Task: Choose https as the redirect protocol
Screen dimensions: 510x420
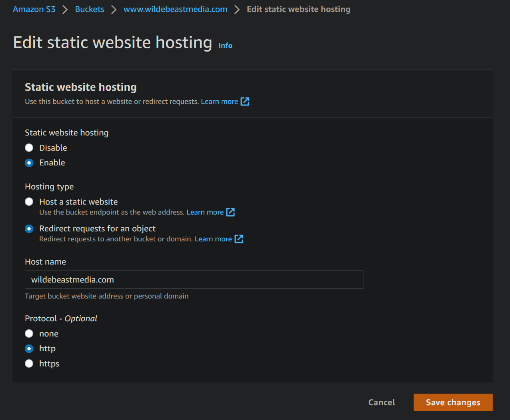Action: (x=29, y=363)
